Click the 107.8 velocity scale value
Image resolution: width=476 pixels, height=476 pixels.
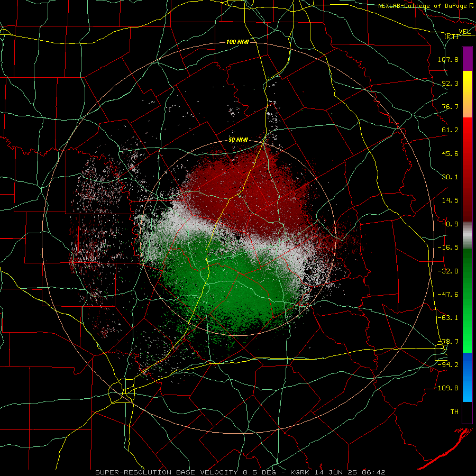tap(448, 59)
